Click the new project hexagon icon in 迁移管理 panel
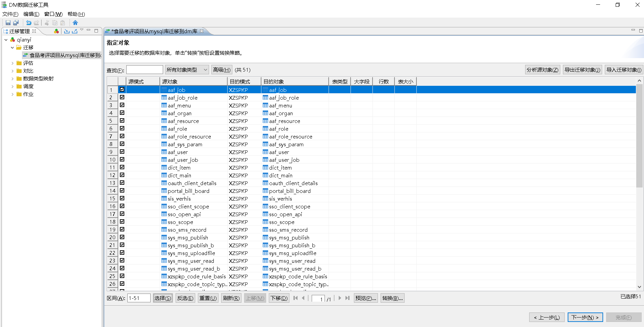 click(56, 31)
